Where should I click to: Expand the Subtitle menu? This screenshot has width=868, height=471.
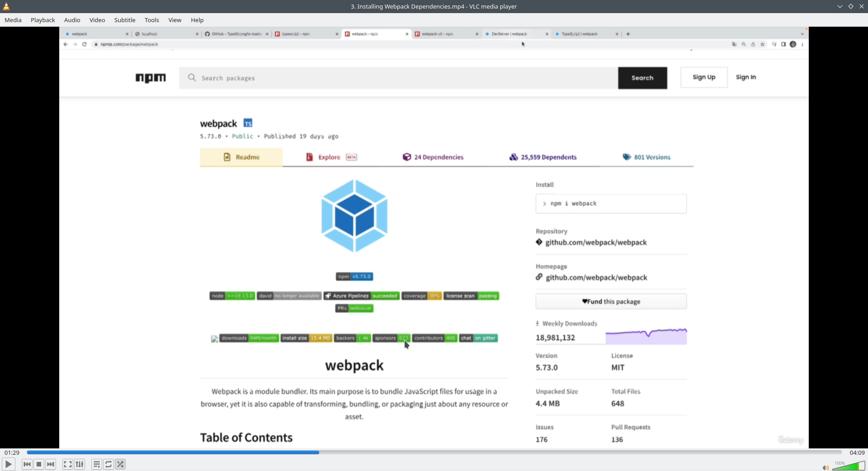(125, 20)
